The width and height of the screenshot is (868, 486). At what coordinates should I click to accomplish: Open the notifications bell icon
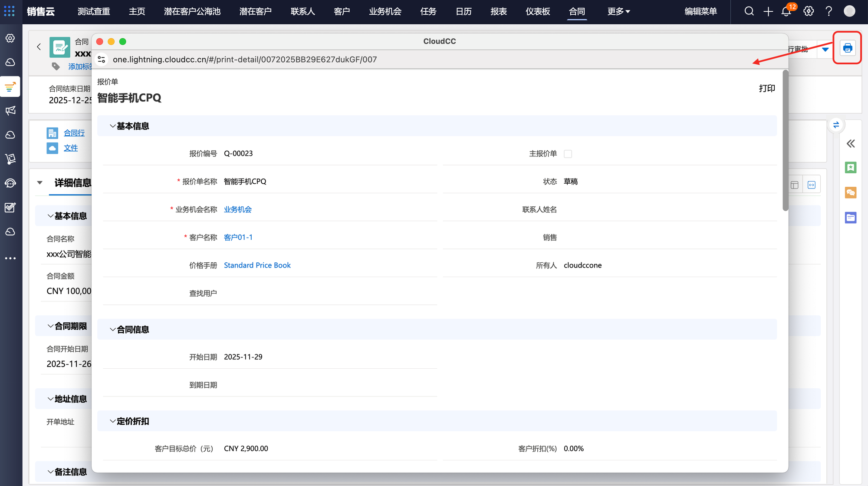point(786,12)
